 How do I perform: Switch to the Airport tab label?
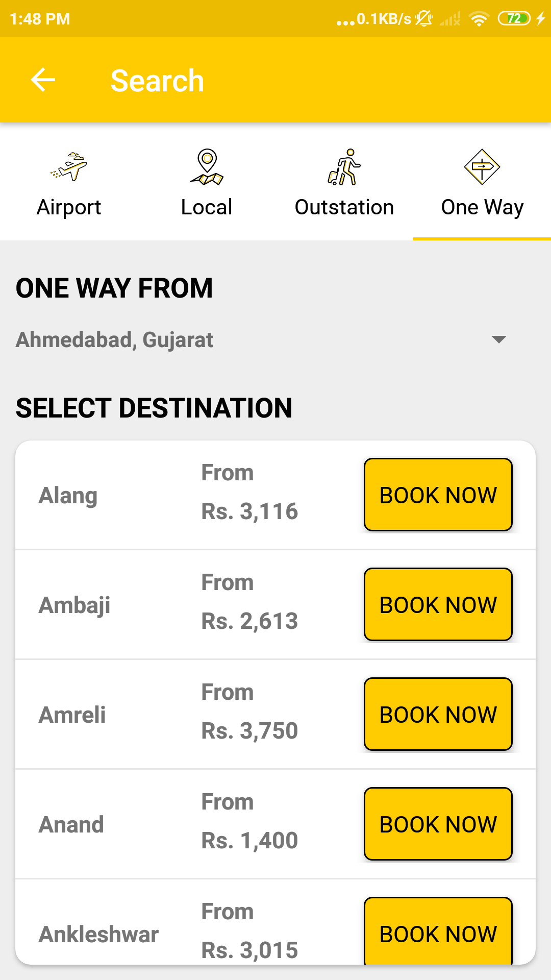pos(69,207)
